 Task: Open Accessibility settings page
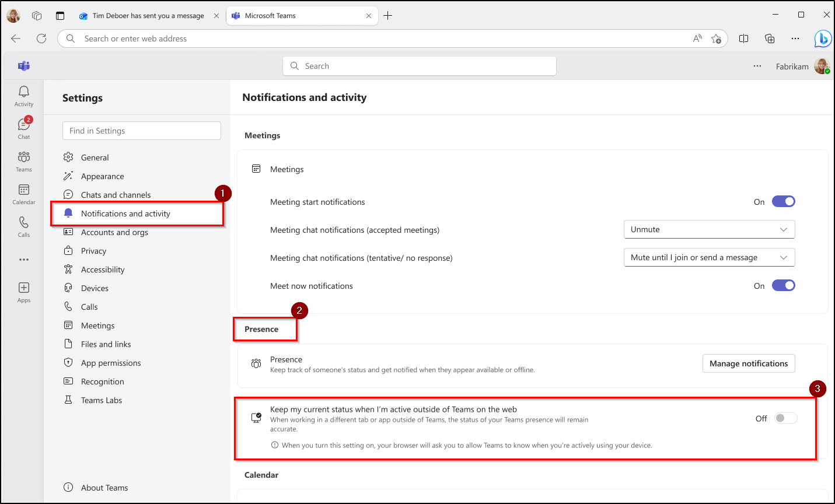click(103, 270)
